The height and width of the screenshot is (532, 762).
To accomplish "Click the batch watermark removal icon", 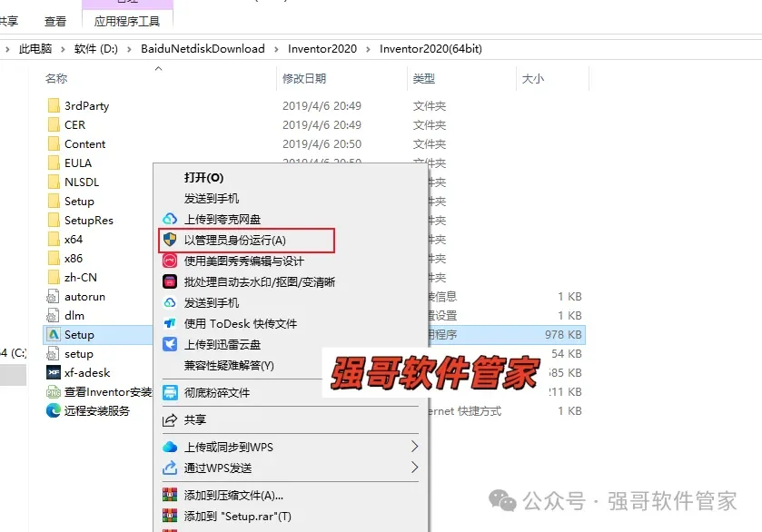I will tap(170, 281).
